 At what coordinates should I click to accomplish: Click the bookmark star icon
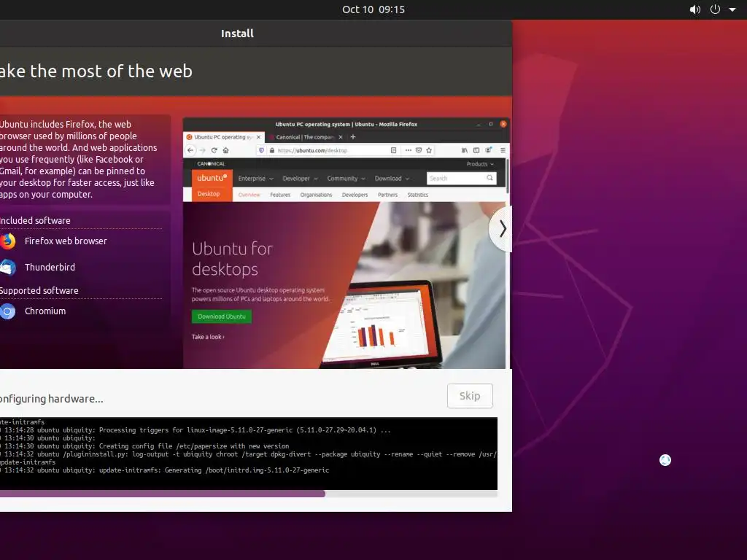click(429, 150)
